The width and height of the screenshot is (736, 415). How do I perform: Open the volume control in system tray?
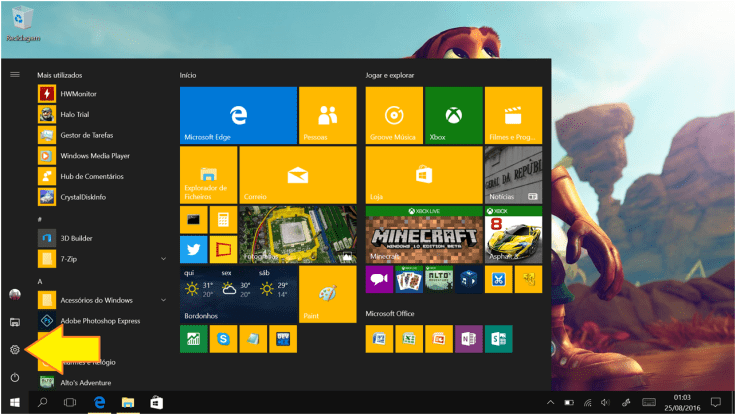pos(604,402)
